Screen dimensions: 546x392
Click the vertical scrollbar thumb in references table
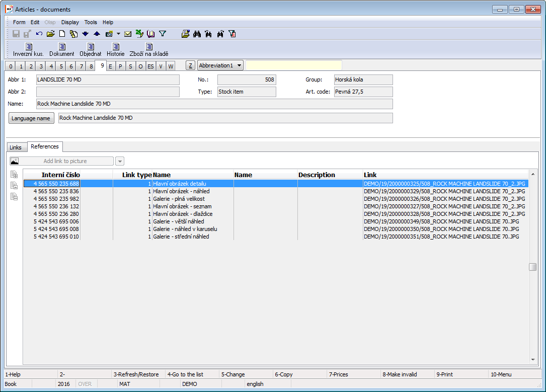pos(532,267)
